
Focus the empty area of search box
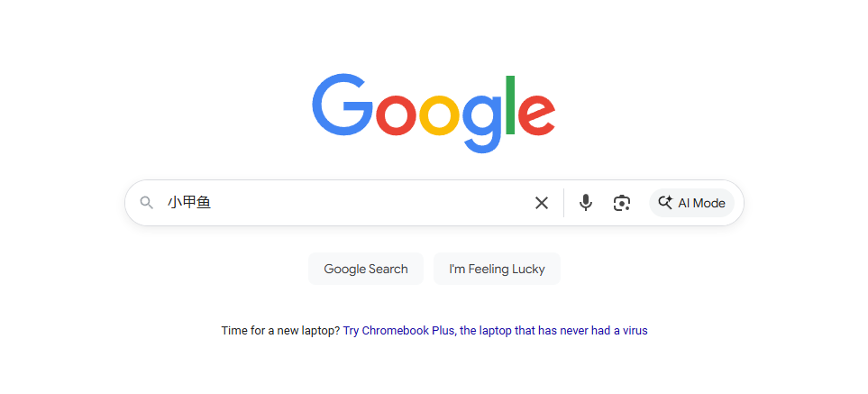pyautogui.click(x=361, y=203)
